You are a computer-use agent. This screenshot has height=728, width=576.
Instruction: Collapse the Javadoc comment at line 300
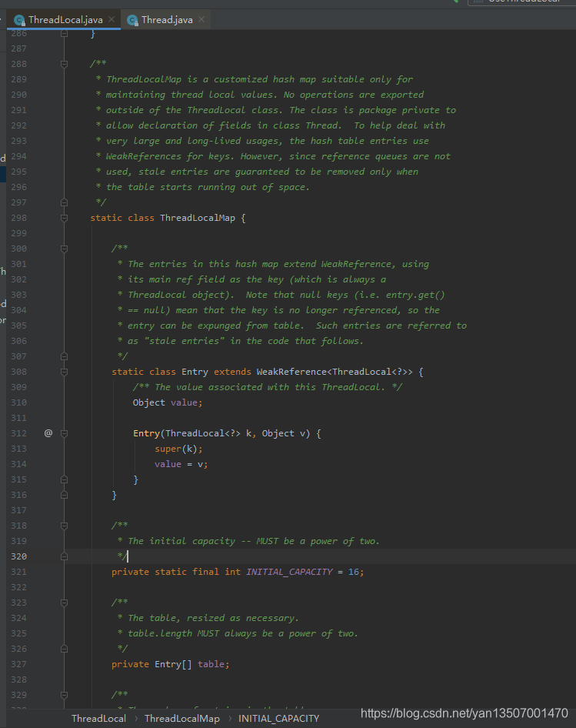coord(64,249)
